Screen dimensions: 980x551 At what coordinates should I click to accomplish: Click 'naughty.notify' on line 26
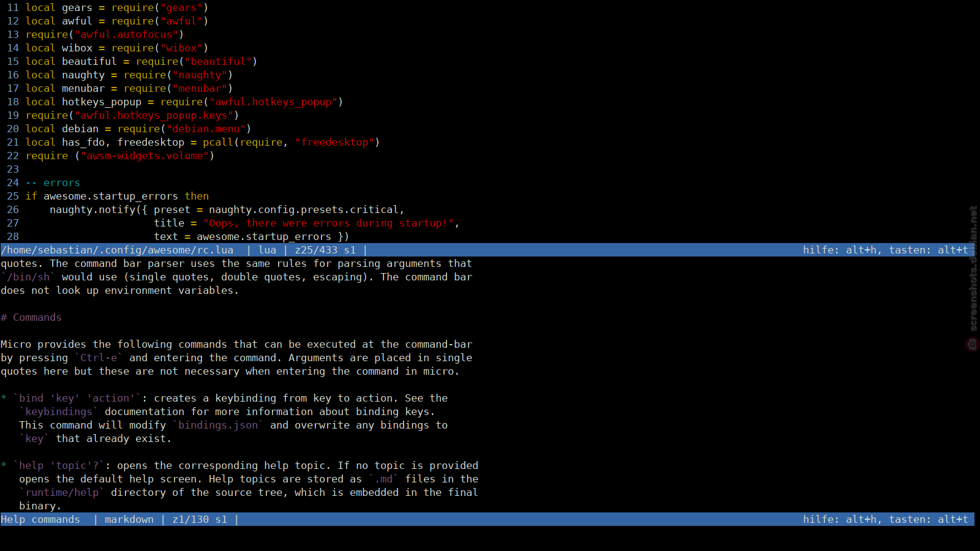pyautogui.click(x=92, y=209)
